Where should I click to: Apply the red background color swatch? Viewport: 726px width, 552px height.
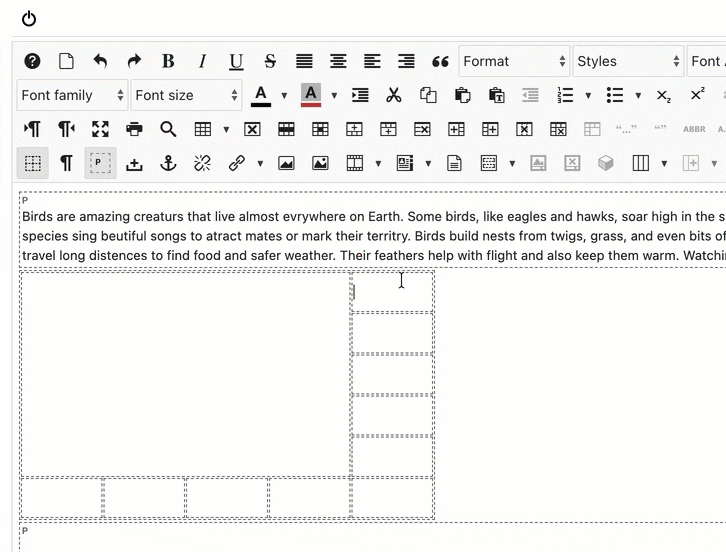311,95
